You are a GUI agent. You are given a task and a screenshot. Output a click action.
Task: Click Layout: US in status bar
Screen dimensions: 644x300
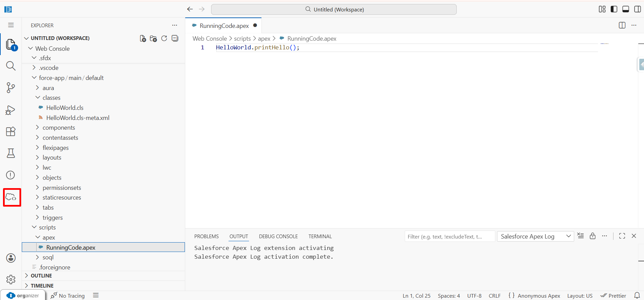(x=580, y=296)
